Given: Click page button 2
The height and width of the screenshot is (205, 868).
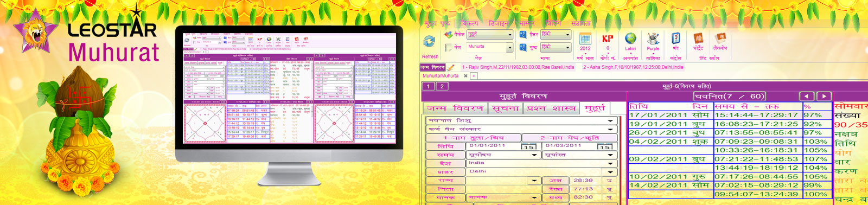Looking at the screenshot, I should coord(442,86).
